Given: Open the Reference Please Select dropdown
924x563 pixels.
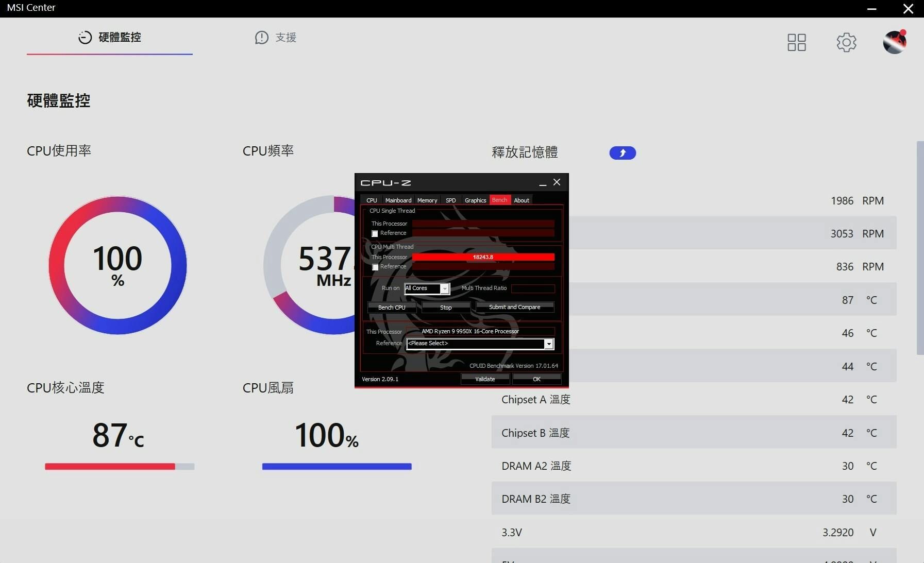Looking at the screenshot, I should point(480,344).
